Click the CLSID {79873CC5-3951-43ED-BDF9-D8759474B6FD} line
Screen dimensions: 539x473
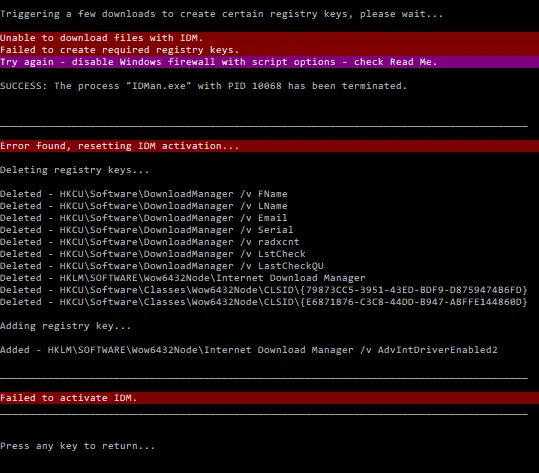coord(264,290)
